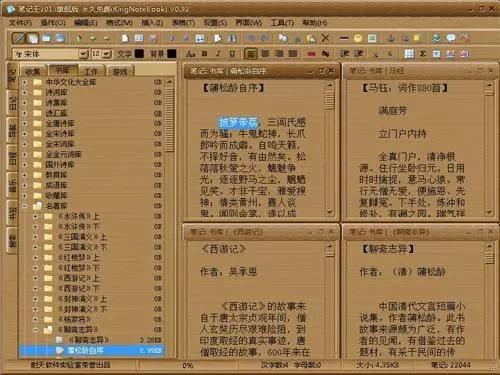Image resolution: width=500 pixels, height=375 pixels.
Task: Toggle underline formatting with U button
Action: point(232,54)
